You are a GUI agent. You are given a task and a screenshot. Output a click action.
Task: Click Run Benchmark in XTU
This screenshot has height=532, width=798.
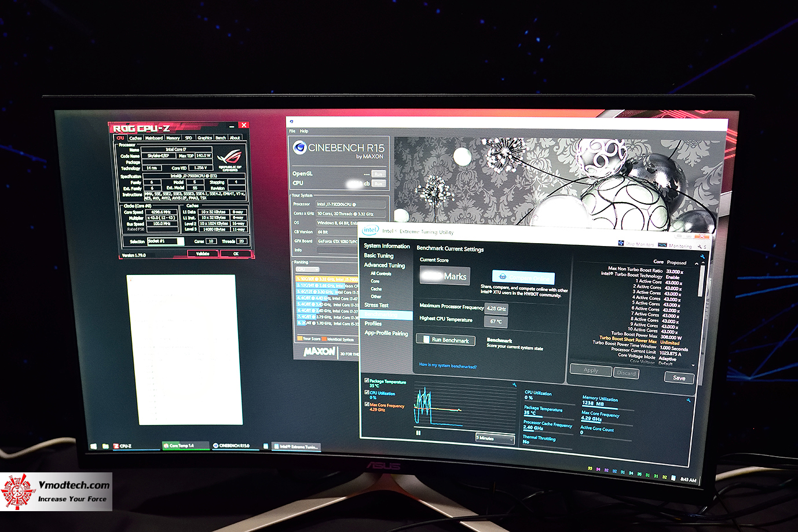pyautogui.click(x=445, y=340)
